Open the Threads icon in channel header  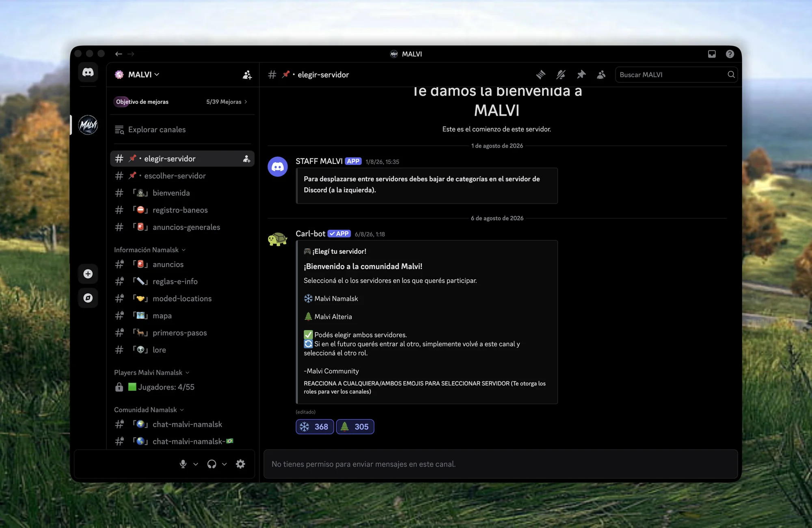540,75
